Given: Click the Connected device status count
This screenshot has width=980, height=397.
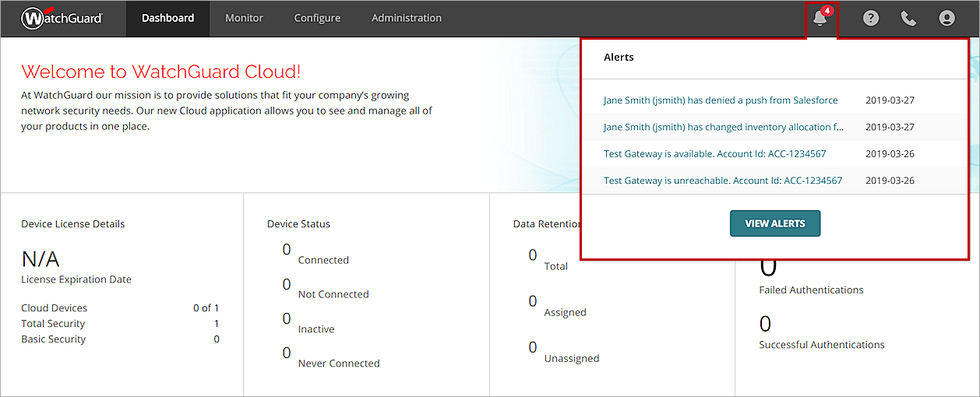Looking at the screenshot, I should [x=287, y=250].
